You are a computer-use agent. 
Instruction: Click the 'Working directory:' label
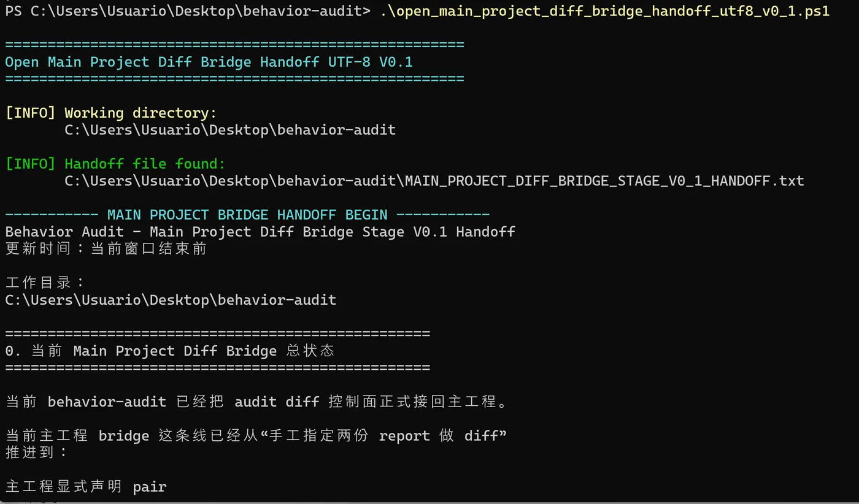pos(141,113)
